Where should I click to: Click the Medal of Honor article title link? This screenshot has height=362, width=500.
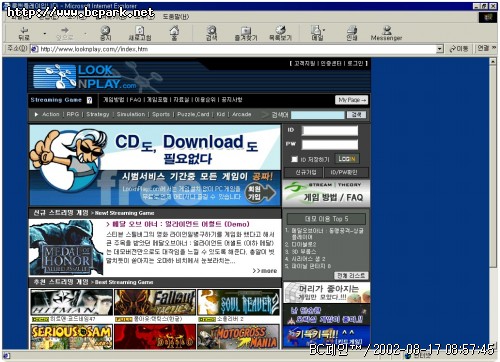(x=178, y=224)
